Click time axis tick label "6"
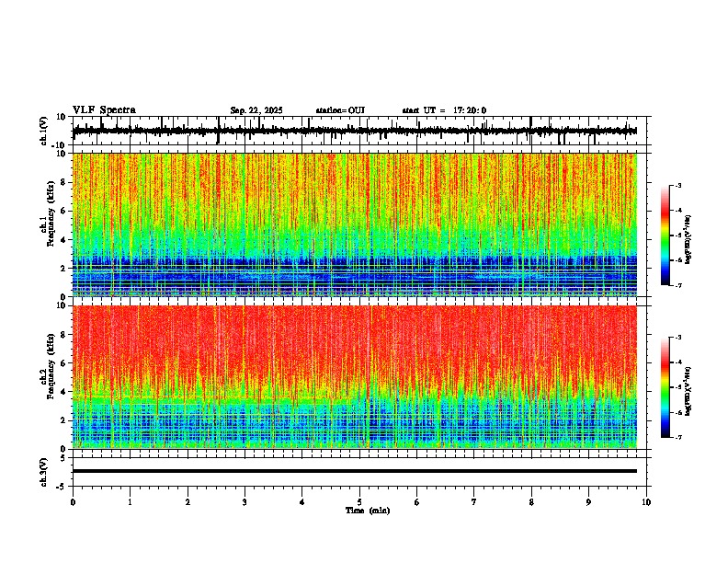Image resolution: width=728 pixels, height=563 pixels. tap(417, 502)
